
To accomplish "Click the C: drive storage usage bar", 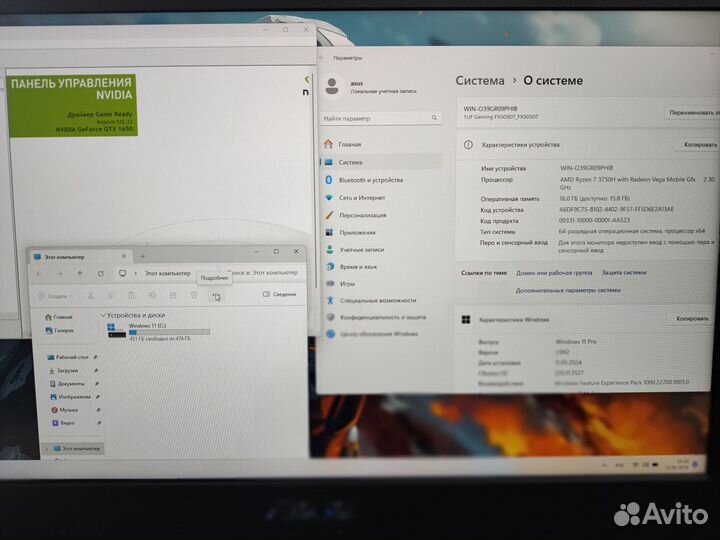I will [x=169, y=332].
